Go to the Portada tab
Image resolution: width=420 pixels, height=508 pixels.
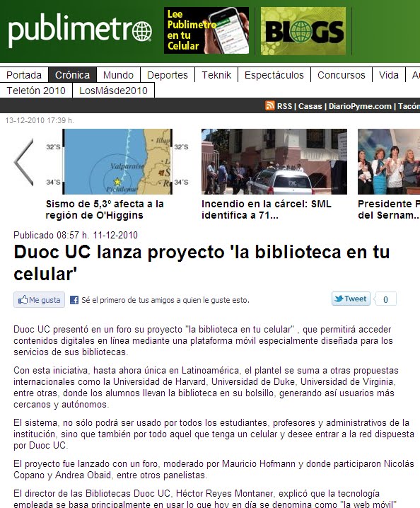pyautogui.click(x=24, y=75)
